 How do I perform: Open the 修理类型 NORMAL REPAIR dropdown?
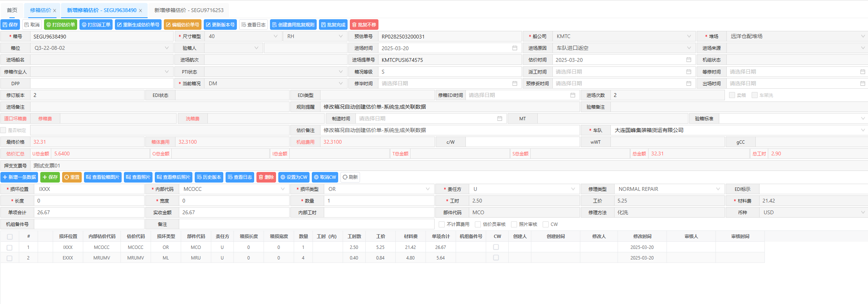pos(718,189)
